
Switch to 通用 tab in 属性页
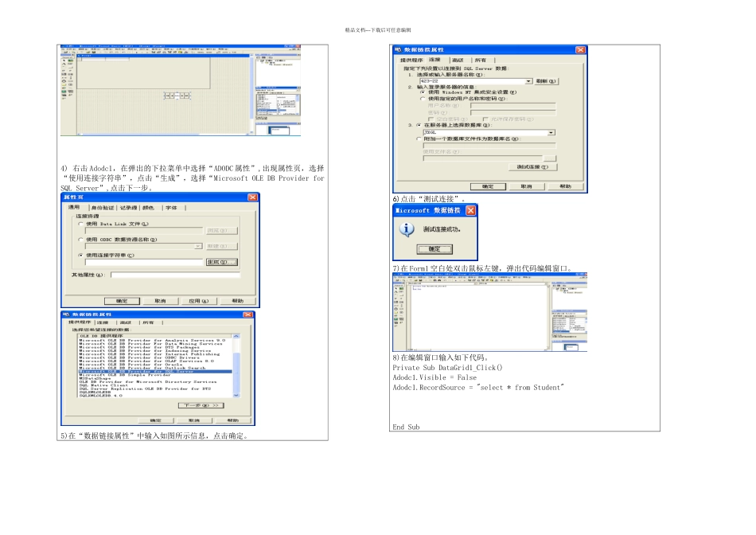(75, 208)
